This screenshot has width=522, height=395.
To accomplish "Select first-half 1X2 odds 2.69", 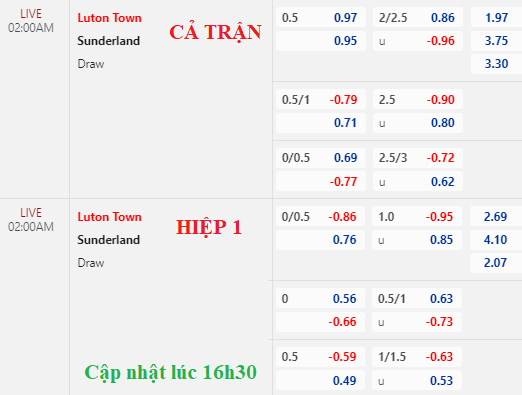I will (x=495, y=217).
